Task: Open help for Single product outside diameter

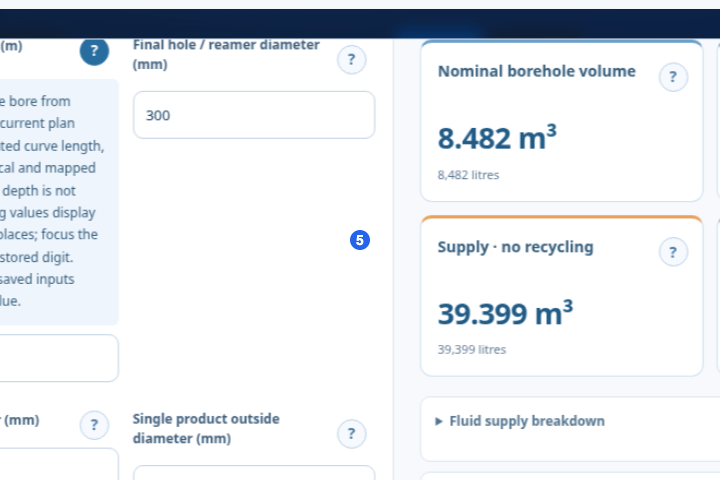Action: coord(351,434)
